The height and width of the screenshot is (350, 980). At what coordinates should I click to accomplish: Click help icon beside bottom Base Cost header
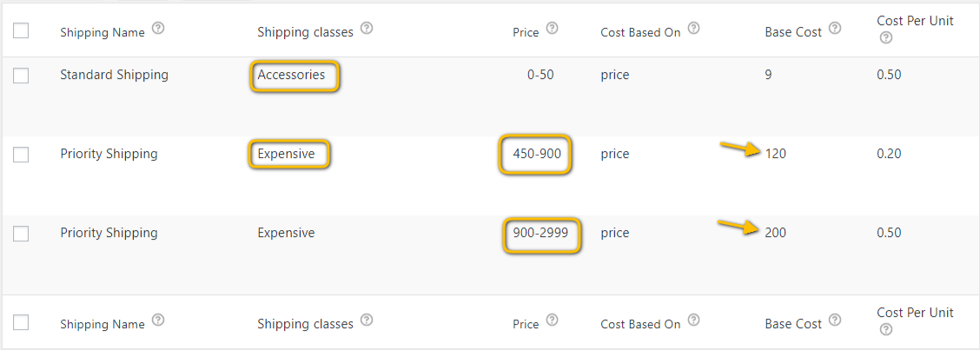point(835,320)
